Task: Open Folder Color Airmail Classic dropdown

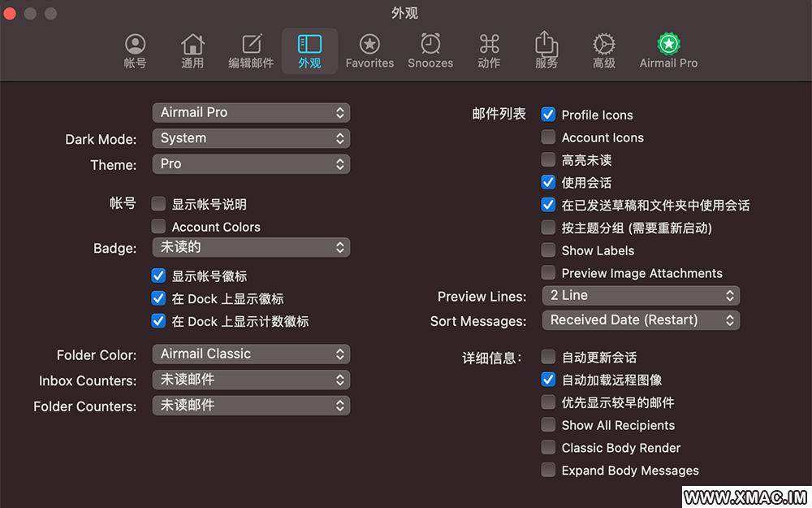Action: click(251, 354)
